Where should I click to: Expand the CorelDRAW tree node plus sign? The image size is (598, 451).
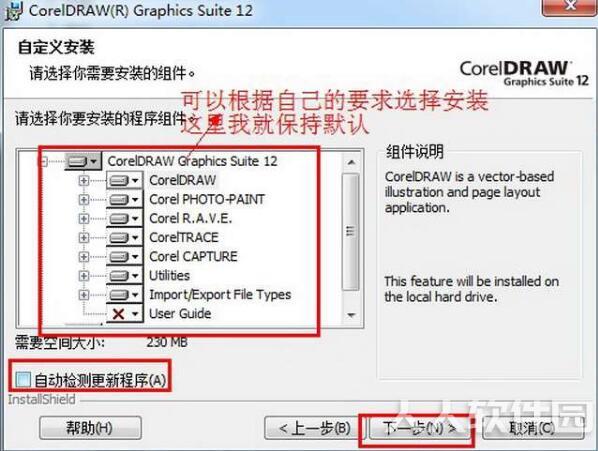coord(84,180)
